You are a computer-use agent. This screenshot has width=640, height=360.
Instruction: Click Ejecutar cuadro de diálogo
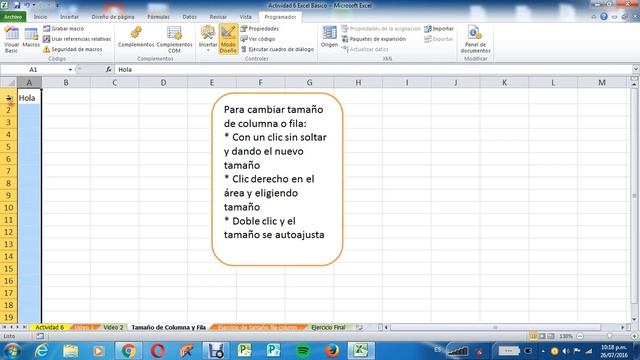(x=277, y=49)
